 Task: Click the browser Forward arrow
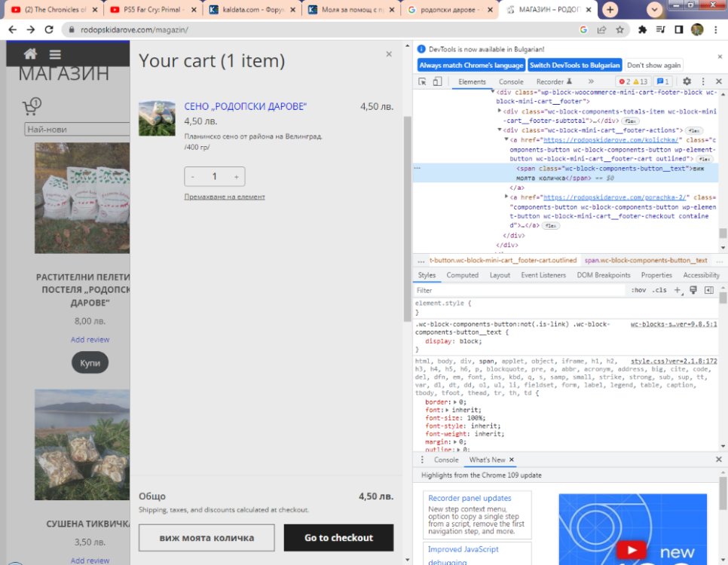(31, 29)
